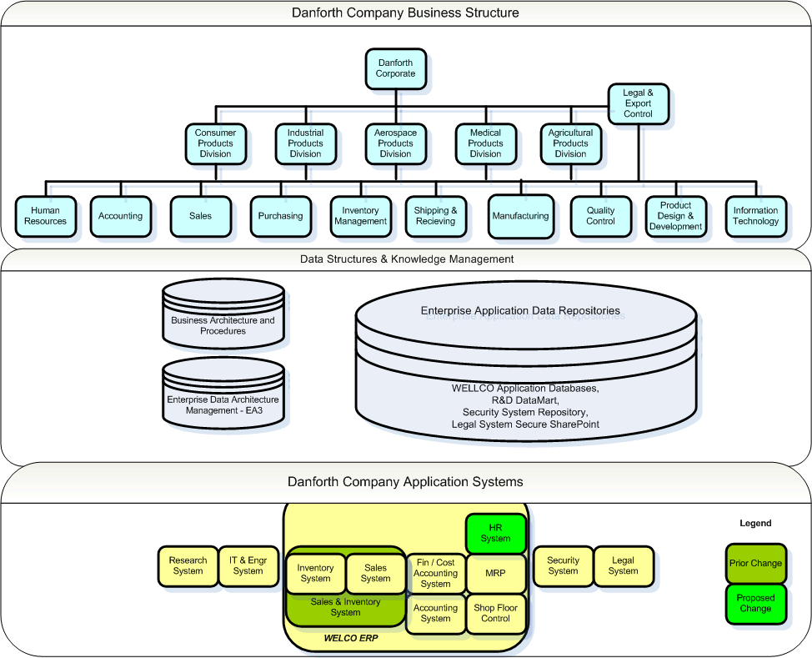Select the Information Technology box
This screenshot has width=812, height=658.
(755, 216)
